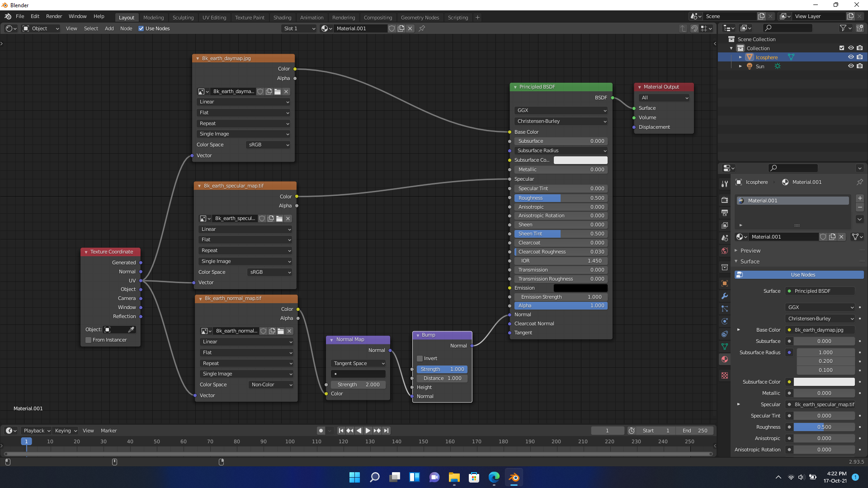This screenshot has height=488, width=868.
Task: Switch to UV Editing workspace tab
Action: (x=214, y=18)
